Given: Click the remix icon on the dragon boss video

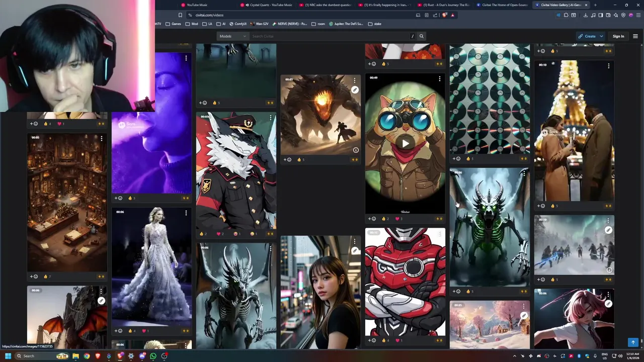Looking at the screenshot, I should pyautogui.click(x=355, y=89).
